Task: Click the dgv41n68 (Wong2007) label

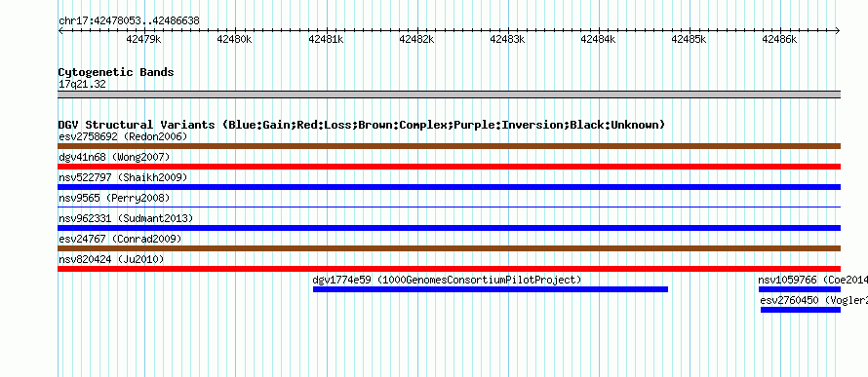Action: 114,157
